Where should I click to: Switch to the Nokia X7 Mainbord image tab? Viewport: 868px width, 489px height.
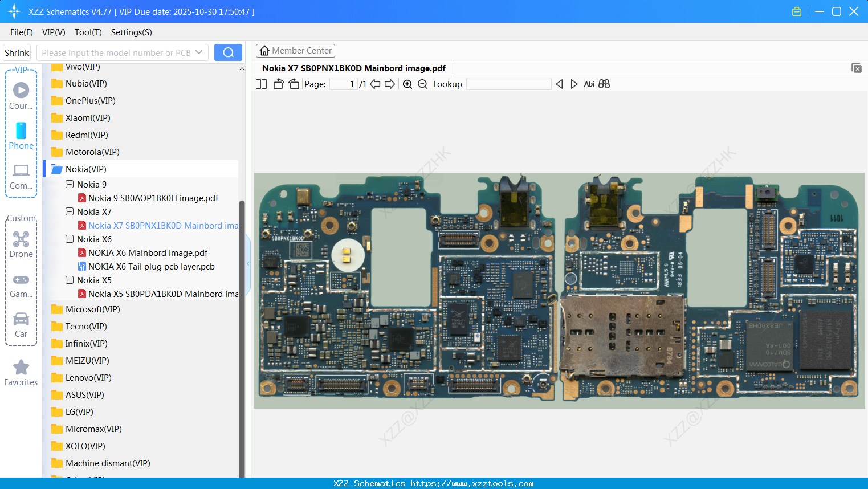pos(353,68)
